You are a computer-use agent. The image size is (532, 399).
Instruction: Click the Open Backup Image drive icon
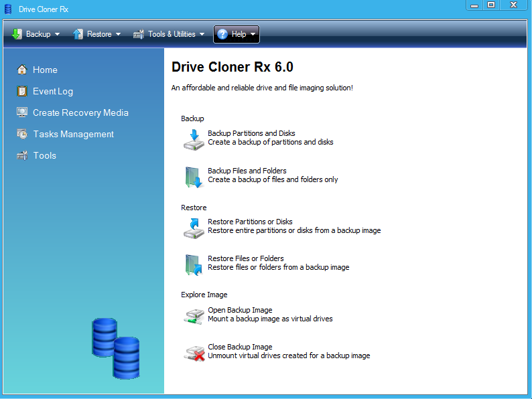[193, 316]
